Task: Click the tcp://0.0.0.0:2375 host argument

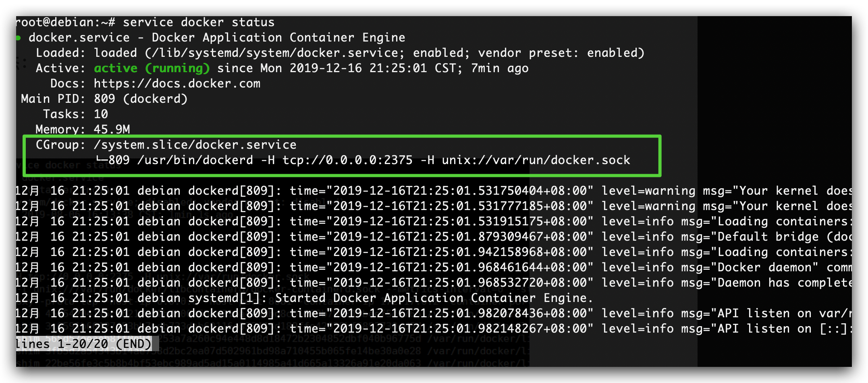Action: [x=347, y=160]
